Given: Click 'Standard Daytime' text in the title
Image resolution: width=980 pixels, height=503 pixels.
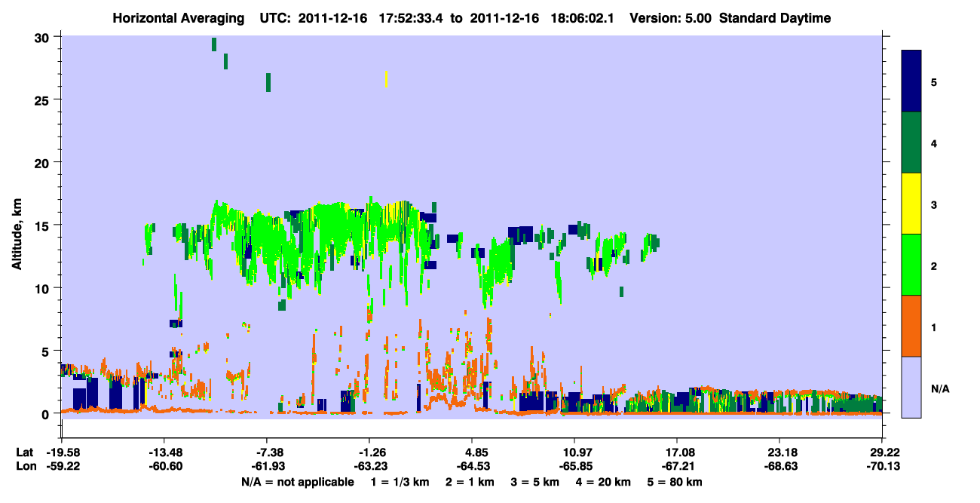Looking at the screenshot, I should point(775,18).
